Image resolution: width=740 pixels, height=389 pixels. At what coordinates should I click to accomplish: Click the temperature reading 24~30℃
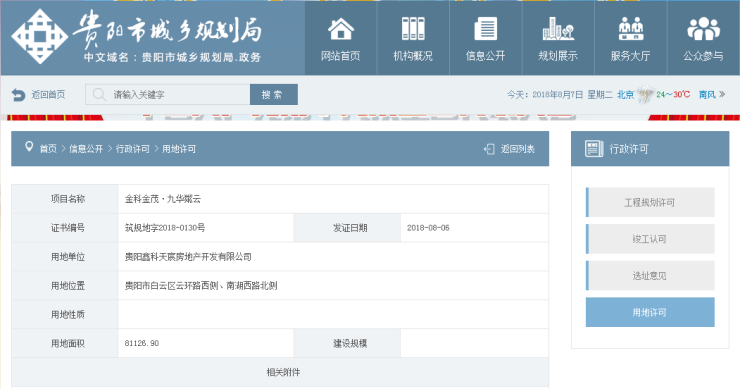click(673, 94)
